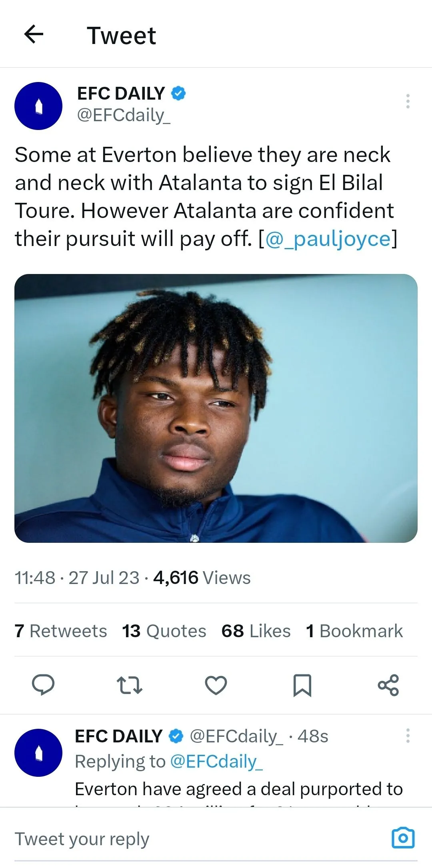Open the reply tweet's three-dot menu
This screenshot has height=868, width=432.
coord(408,736)
